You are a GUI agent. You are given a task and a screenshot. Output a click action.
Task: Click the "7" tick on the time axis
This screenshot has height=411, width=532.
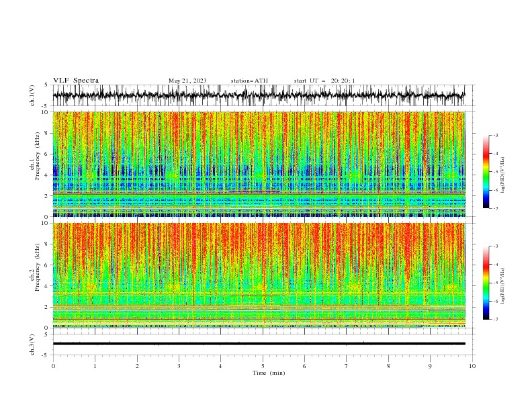(347, 366)
